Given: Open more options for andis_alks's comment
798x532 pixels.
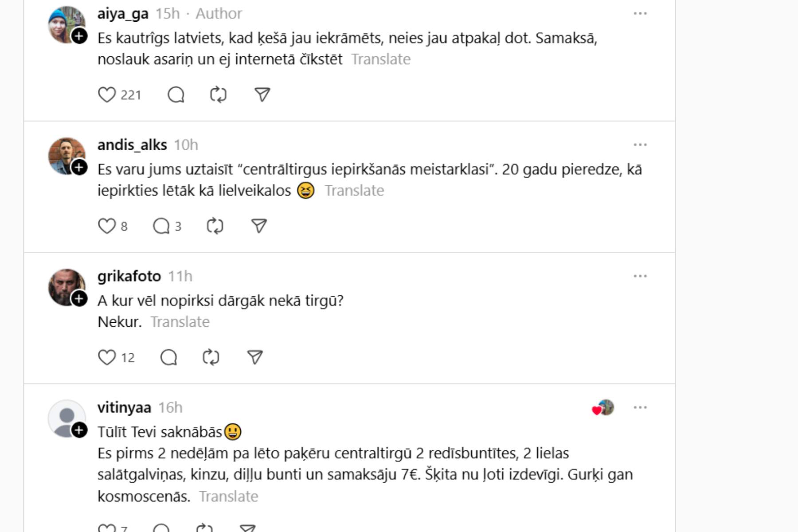Looking at the screenshot, I should tap(640, 145).
